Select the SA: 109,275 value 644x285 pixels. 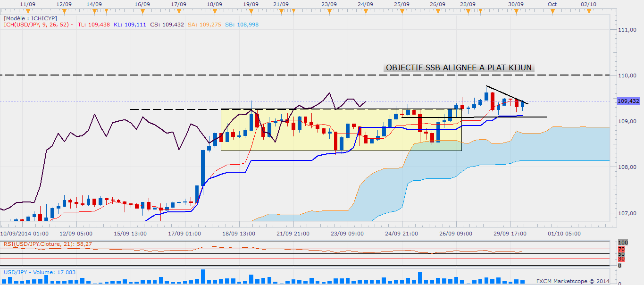(204, 25)
